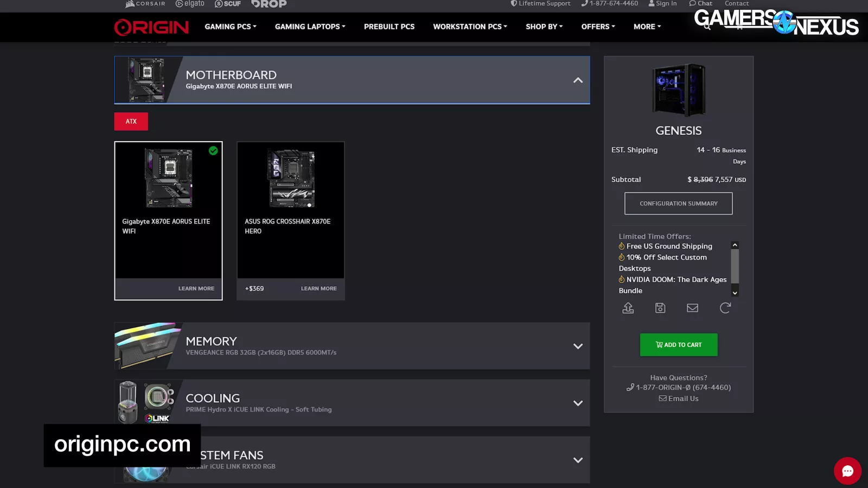Collapse the Motherboard section

[x=578, y=80]
